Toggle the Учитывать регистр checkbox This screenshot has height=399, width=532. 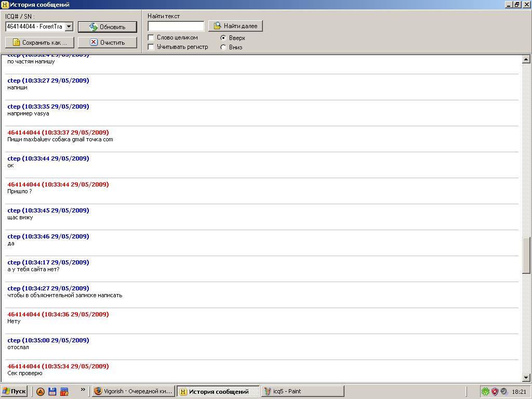151,47
